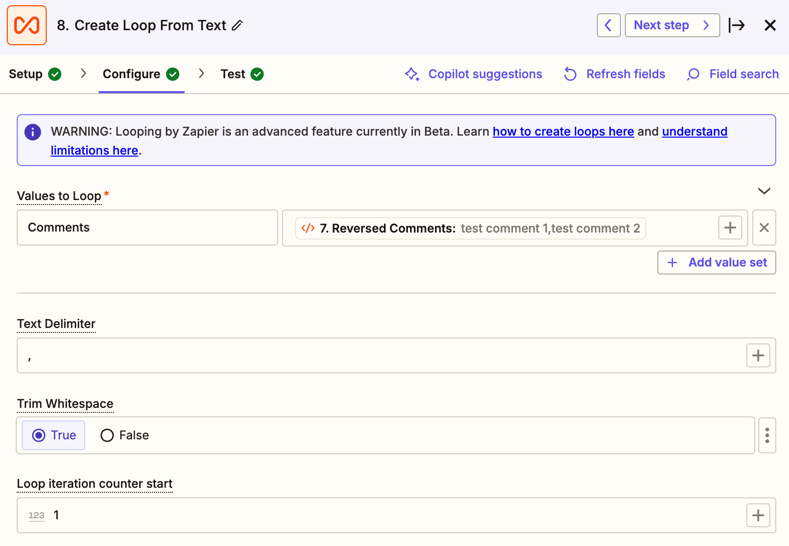
Task: Open the 'how to create loops here' link
Action: pos(563,131)
